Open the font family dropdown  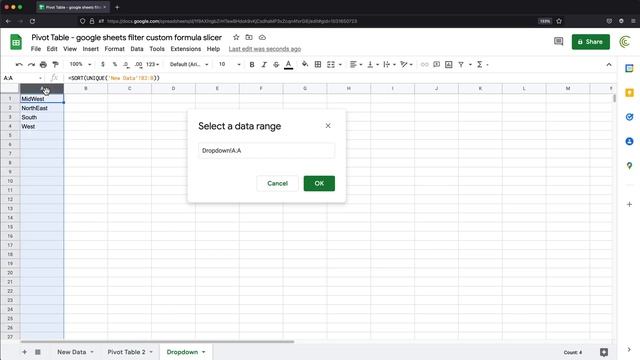tap(189, 64)
